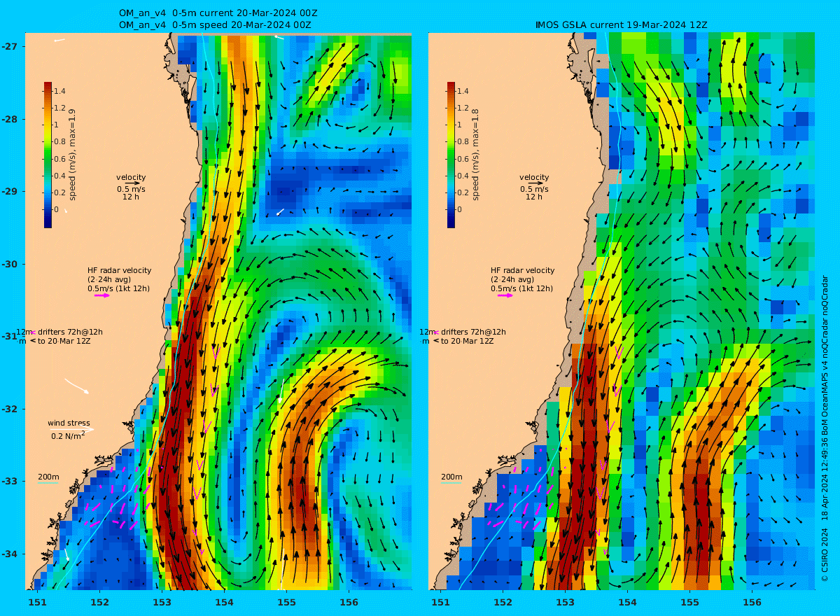Click the 'speed (m/s), max=1.8' color bar label

coord(475,155)
